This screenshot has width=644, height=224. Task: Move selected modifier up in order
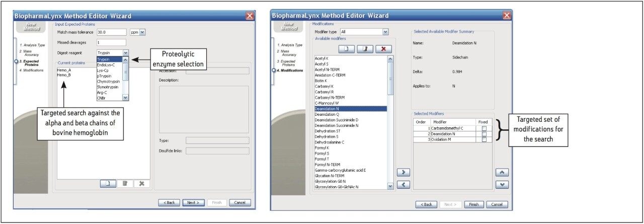[502, 172]
